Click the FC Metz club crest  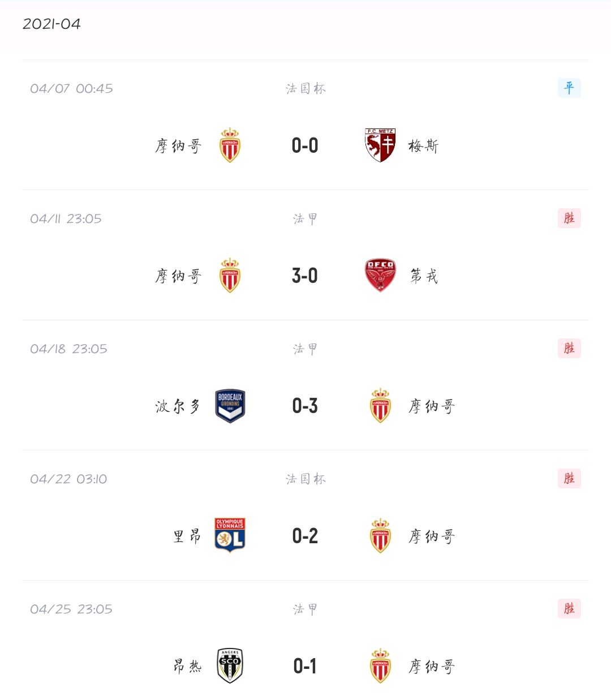tap(380, 145)
